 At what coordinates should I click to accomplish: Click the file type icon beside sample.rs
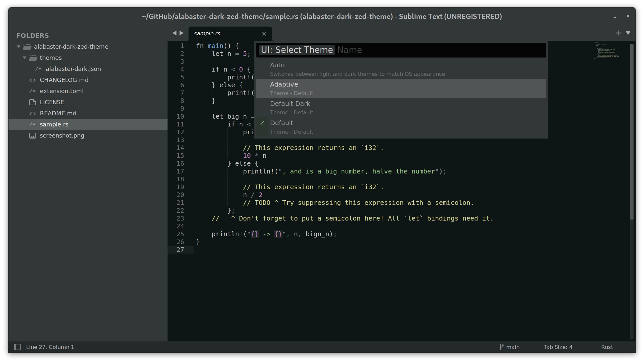click(x=32, y=124)
